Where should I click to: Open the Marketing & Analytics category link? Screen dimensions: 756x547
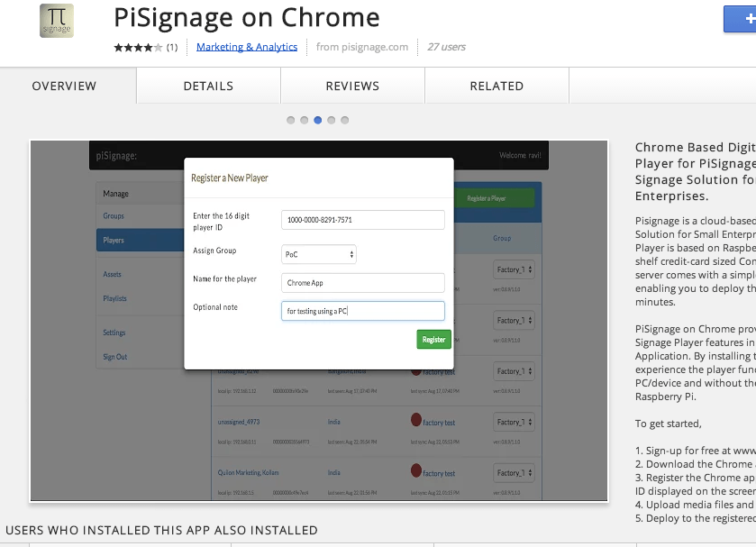[x=247, y=47]
